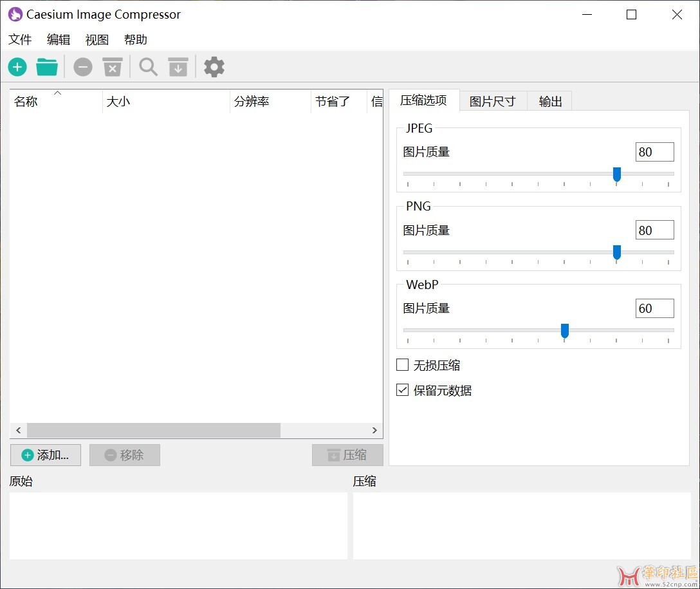
Task: Click the horizontal scrollbar right arrow
Action: [374, 430]
